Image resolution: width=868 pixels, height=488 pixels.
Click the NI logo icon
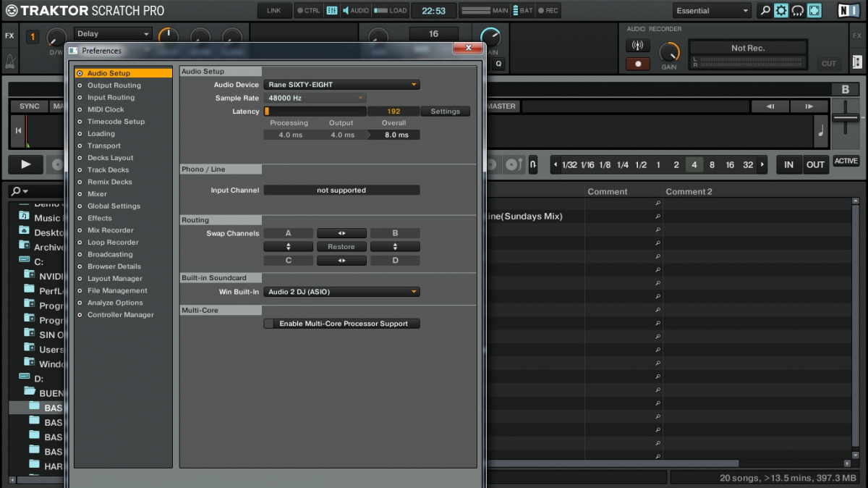point(848,11)
